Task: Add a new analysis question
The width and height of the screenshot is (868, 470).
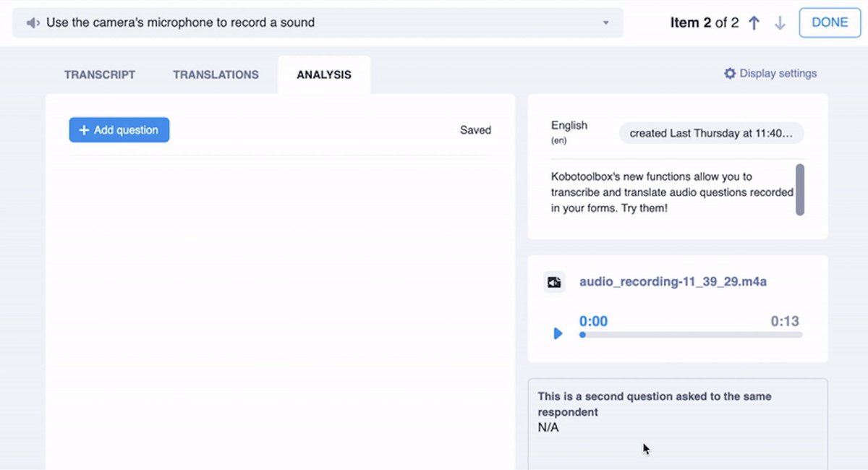Action: 119,130
